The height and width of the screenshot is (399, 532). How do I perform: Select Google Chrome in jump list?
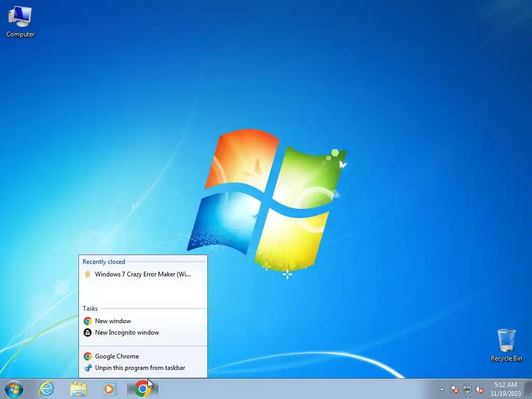point(143,356)
